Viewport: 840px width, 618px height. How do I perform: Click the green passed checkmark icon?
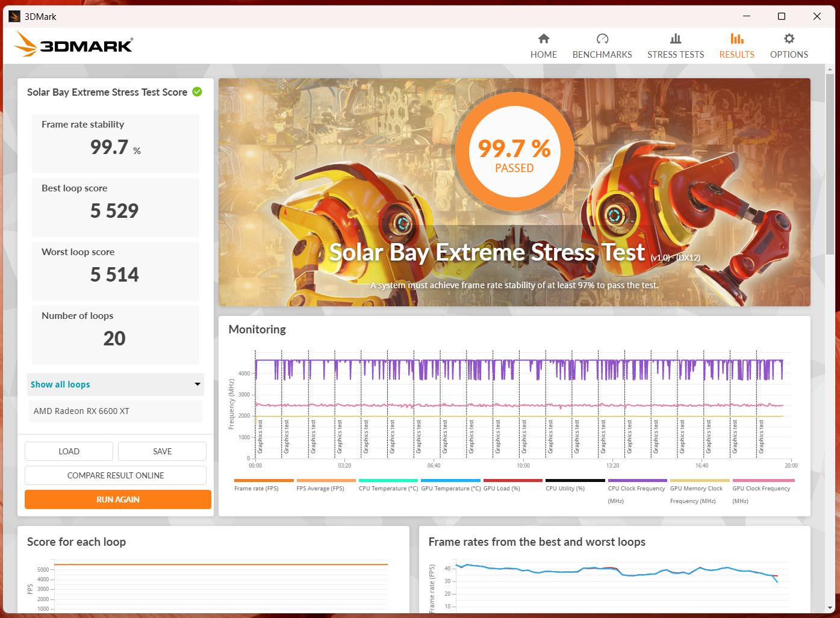coord(197,92)
